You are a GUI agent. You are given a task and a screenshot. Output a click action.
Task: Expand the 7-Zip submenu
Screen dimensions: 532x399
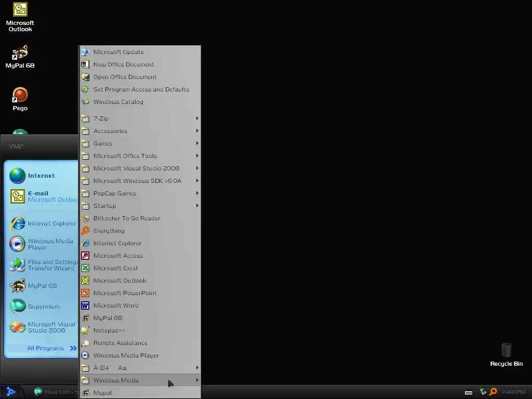[140, 118]
